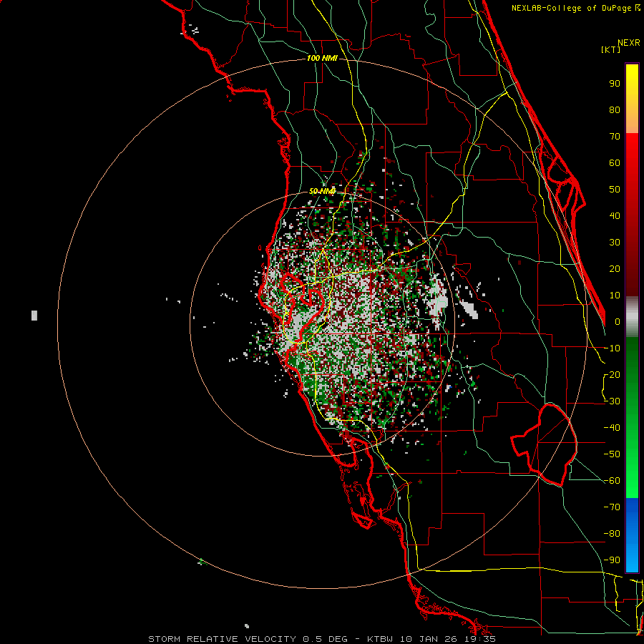
Task: Click the -50 knot scale label
Action: click(612, 454)
